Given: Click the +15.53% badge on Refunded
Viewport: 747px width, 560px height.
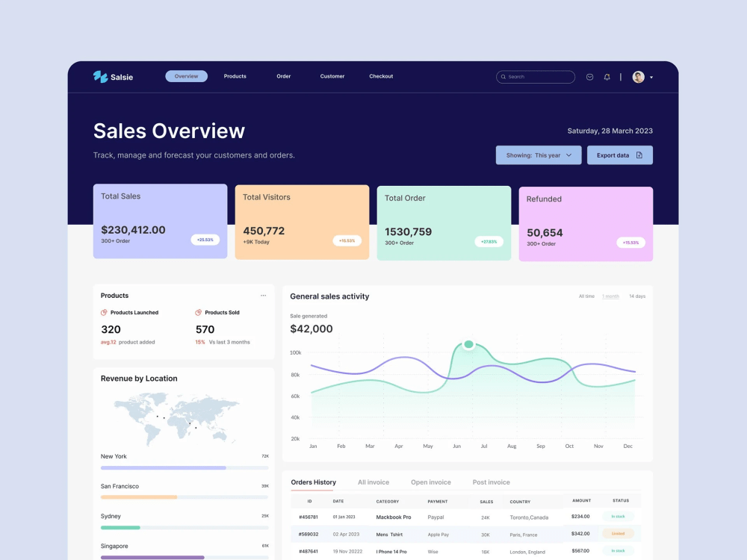Looking at the screenshot, I should (x=630, y=243).
